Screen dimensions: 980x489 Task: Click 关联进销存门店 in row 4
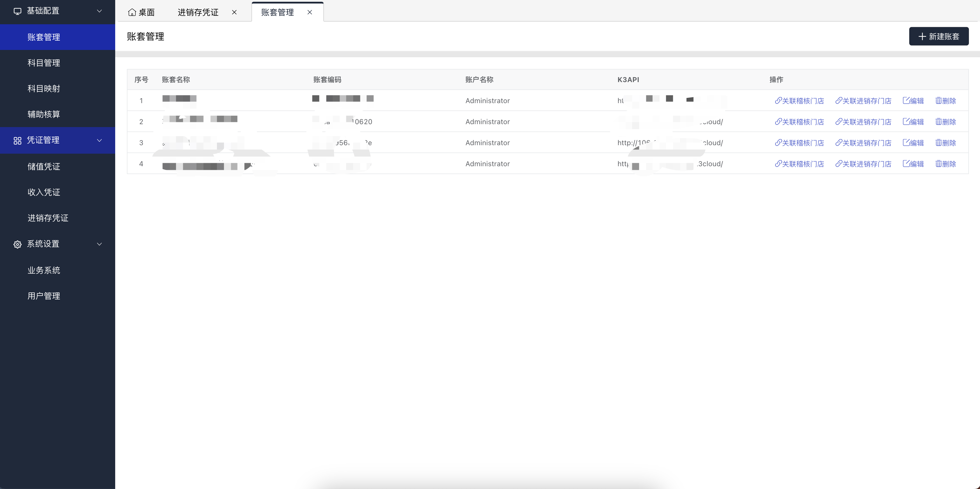point(863,164)
